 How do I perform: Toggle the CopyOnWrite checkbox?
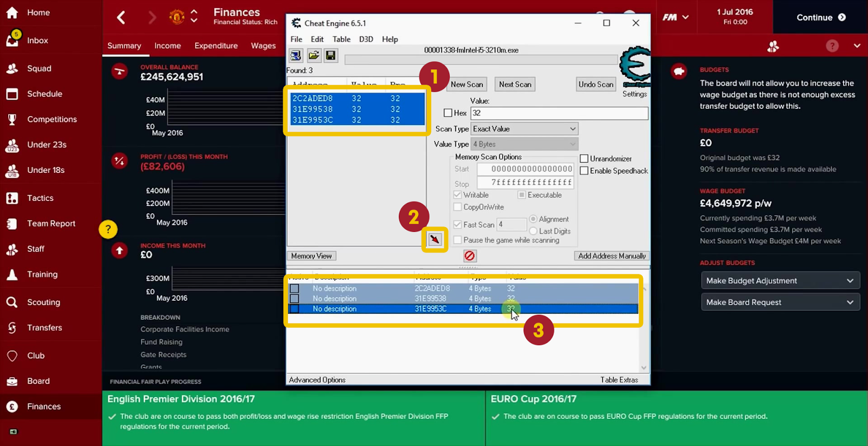(x=457, y=207)
